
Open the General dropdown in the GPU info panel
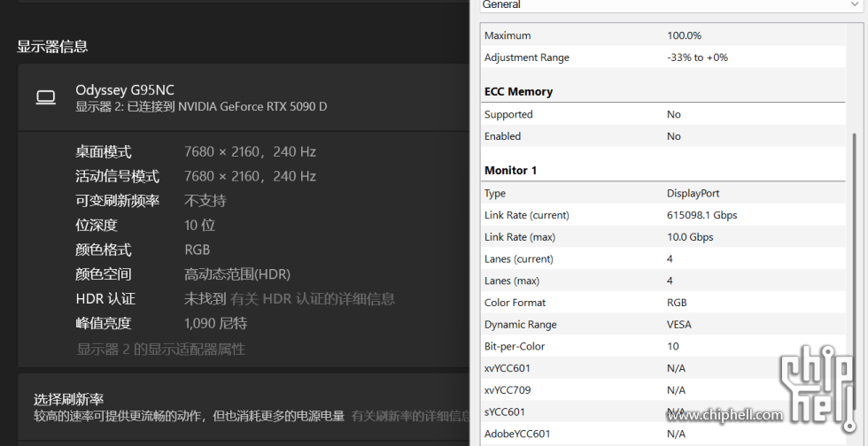(x=670, y=5)
